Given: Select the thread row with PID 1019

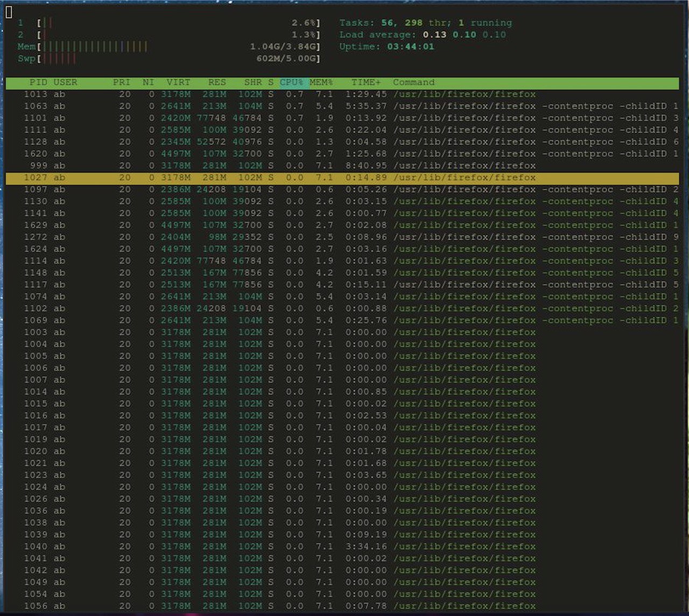Looking at the screenshot, I should click(342, 439).
